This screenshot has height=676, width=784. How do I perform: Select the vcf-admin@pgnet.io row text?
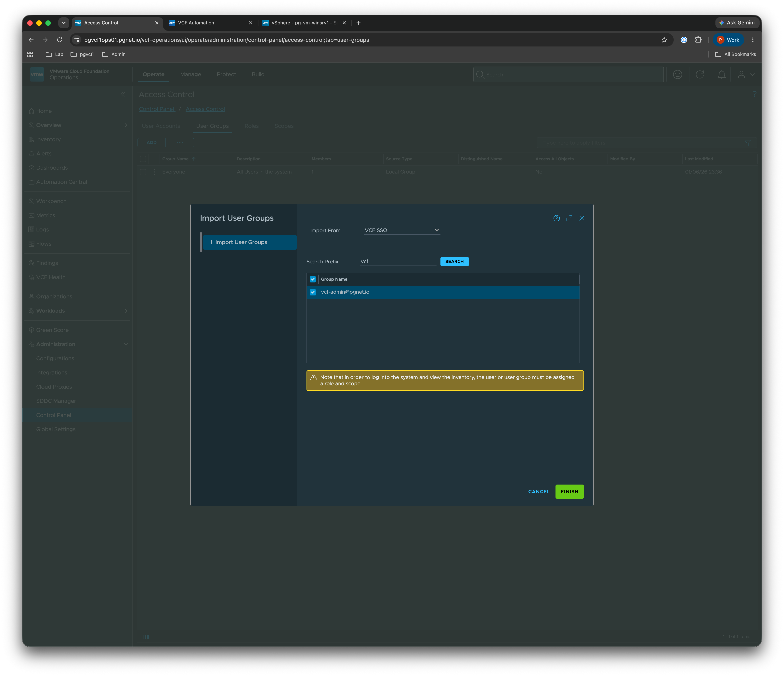[345, 292]
